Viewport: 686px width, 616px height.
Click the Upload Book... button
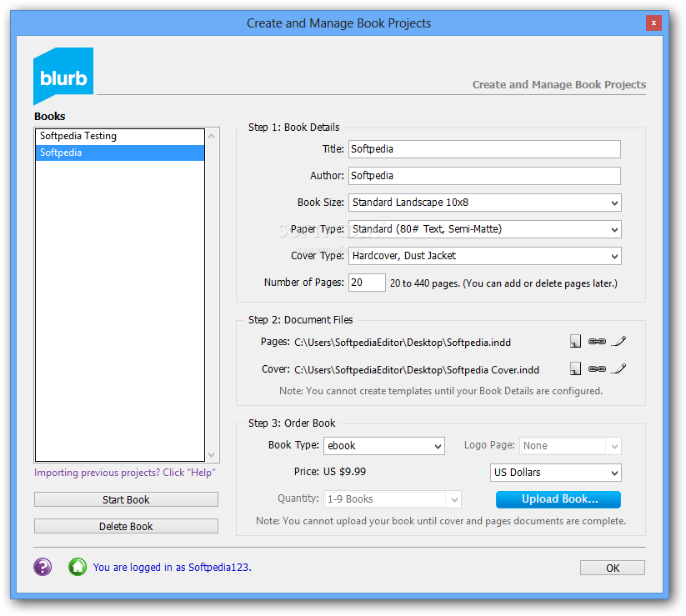(558, 499)
